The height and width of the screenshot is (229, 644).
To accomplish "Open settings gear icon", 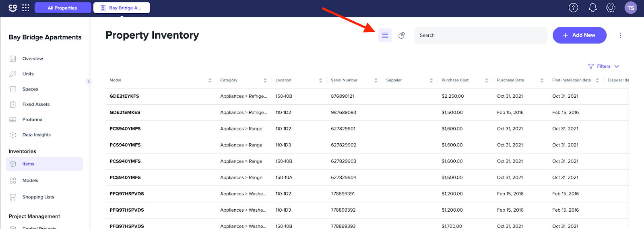I will (611, 8).
